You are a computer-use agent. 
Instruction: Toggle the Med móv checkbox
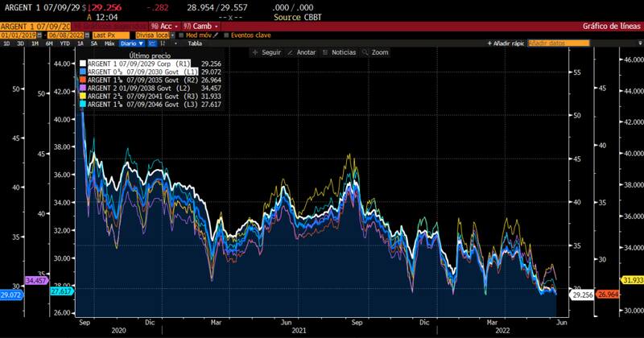click(x=182, y=35)
